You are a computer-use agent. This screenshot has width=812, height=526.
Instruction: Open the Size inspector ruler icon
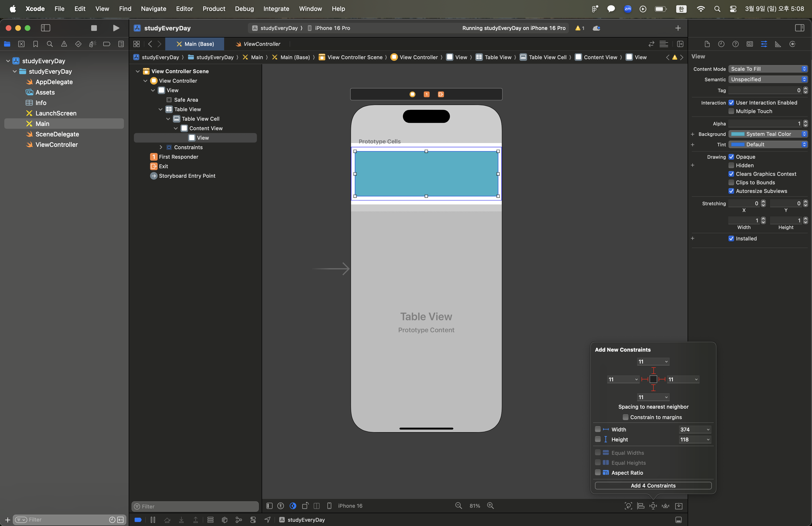coord(778,44)
